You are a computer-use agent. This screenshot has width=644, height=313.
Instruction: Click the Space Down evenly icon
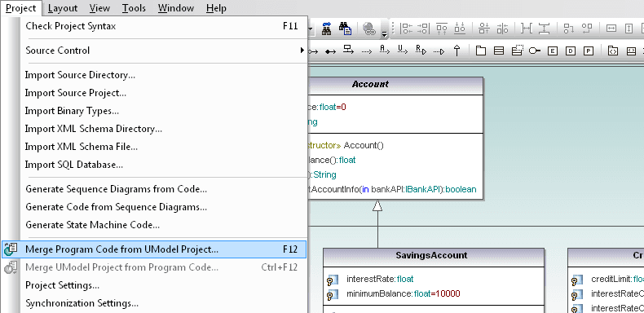click(545, 29)
